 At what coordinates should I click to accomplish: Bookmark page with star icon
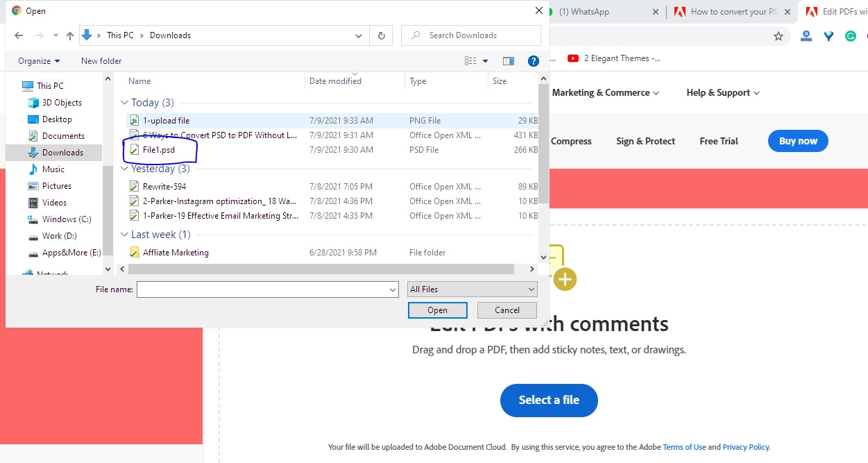[x=778, y=36]
